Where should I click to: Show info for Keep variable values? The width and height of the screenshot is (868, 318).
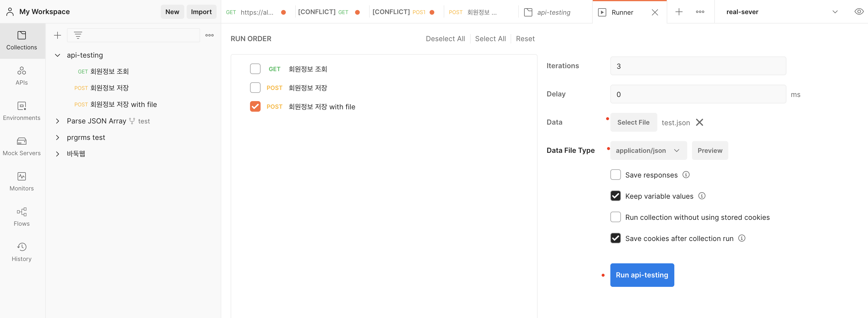point(702,196)
